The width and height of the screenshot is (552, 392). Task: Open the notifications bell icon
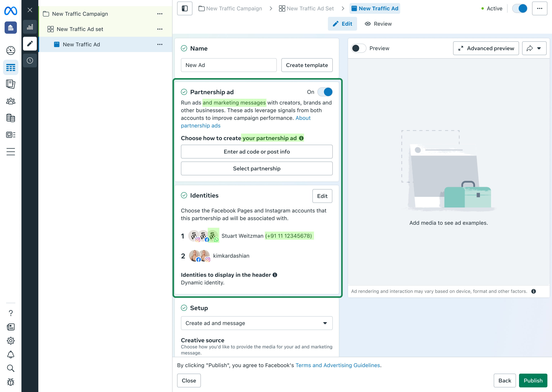11,355
